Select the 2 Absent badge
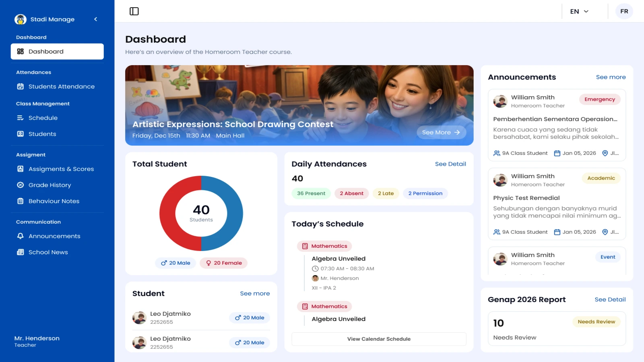 [x=351, y=193]
